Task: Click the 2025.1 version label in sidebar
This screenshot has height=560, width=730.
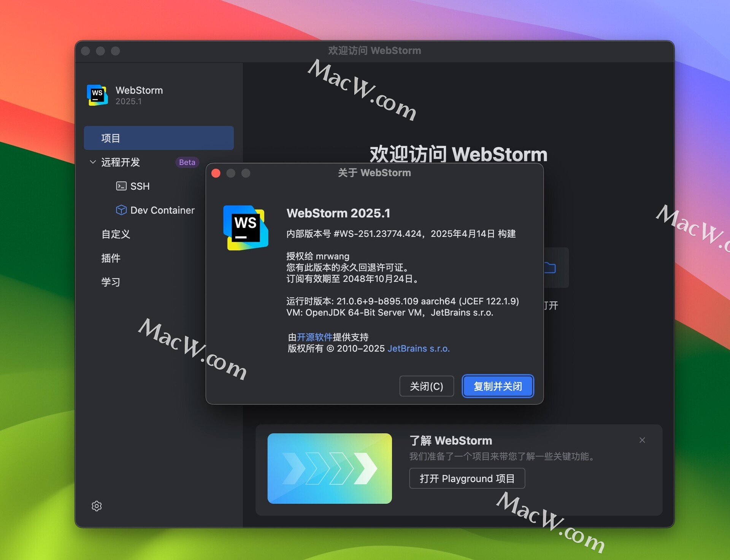Action: coord(129,102)
